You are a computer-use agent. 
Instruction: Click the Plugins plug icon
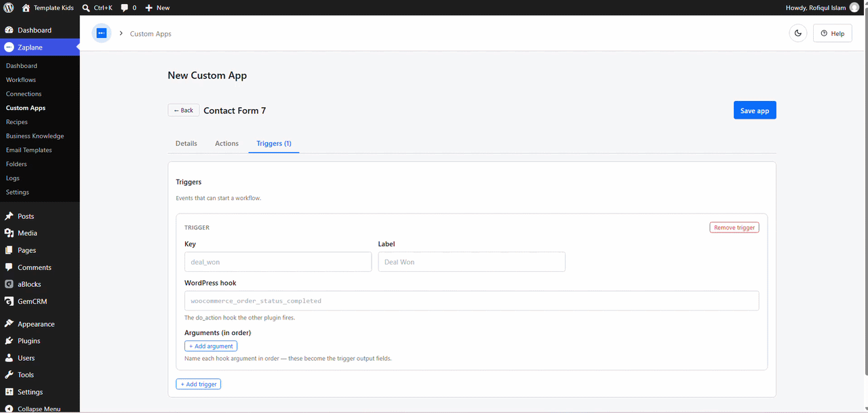tap(9, 341)
